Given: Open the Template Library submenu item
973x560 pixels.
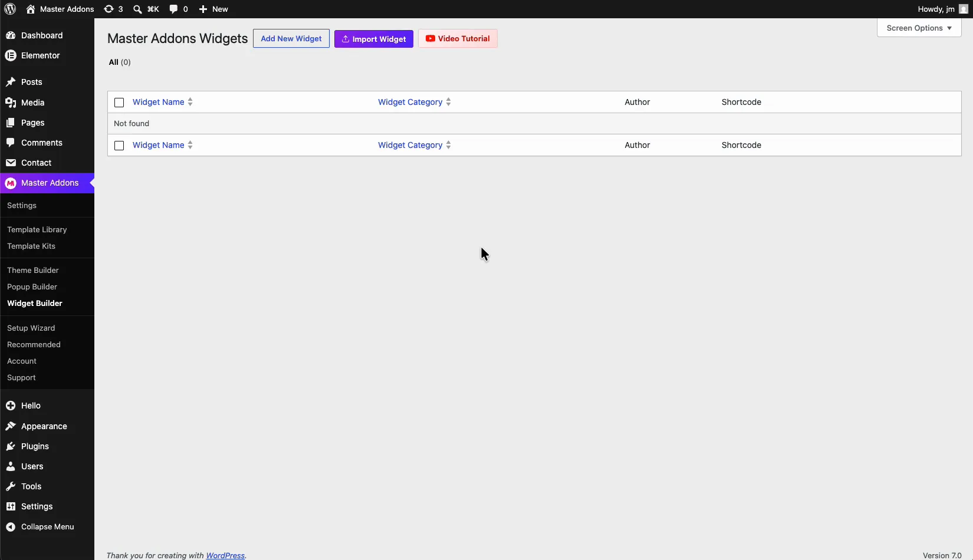Looking at the screenshot, I should click(37, 229).
